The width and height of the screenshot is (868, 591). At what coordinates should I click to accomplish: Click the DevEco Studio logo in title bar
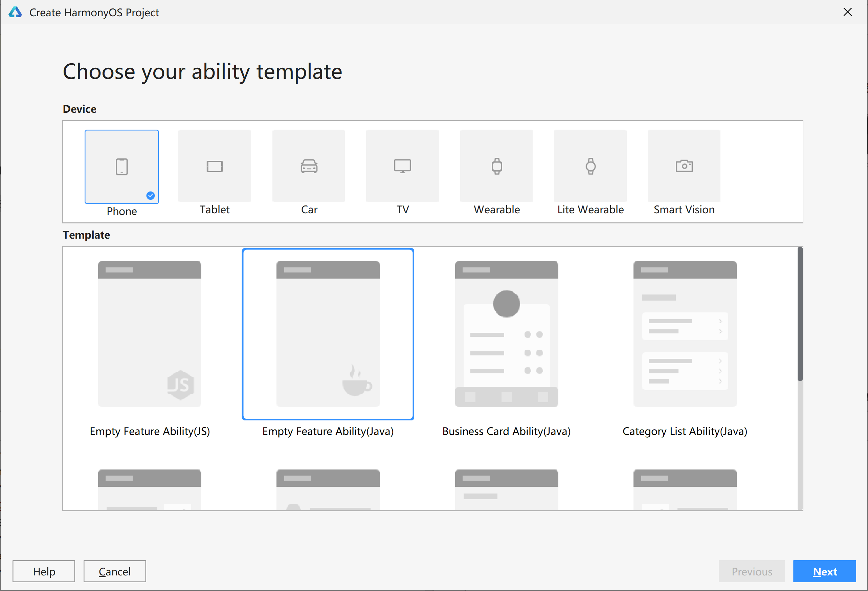15,12
